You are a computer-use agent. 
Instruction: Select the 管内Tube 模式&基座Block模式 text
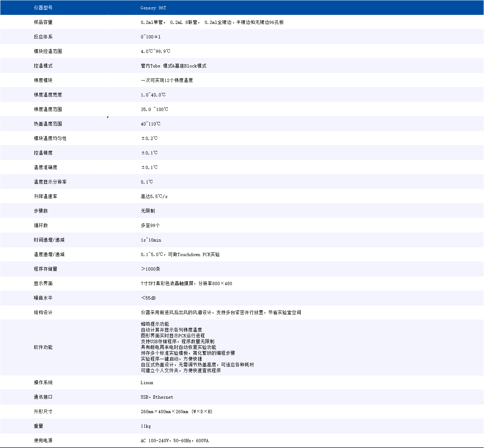click(173, 66)
